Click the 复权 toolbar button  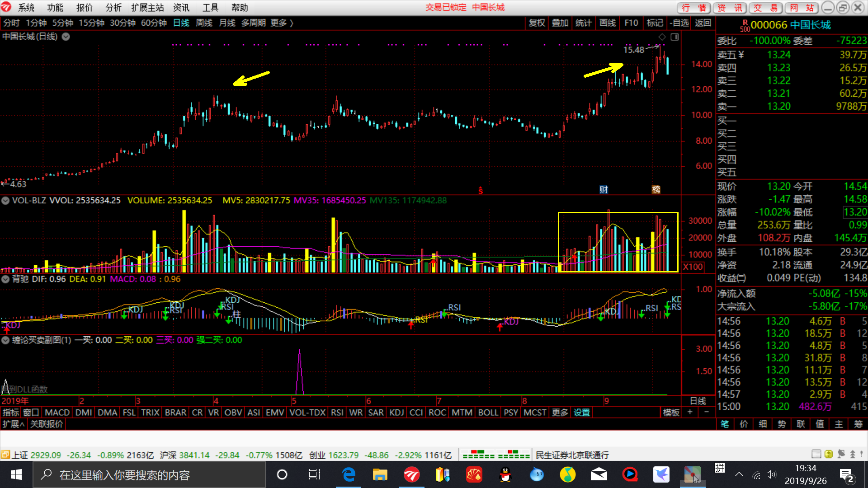point(537,23)
